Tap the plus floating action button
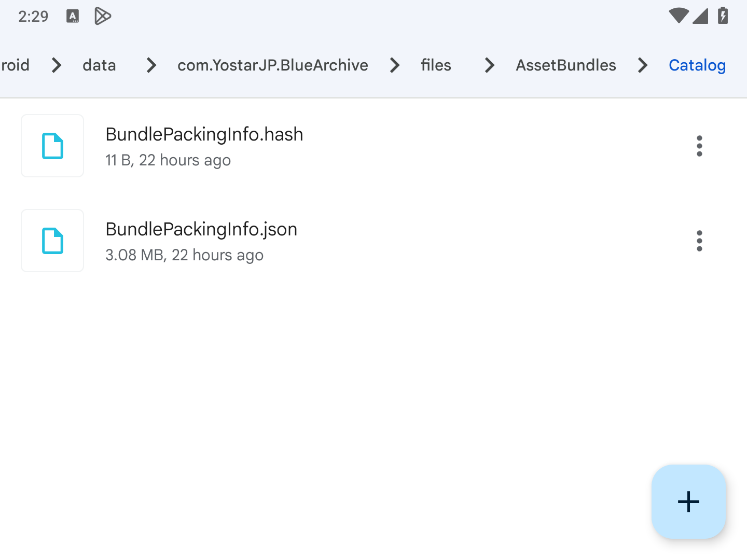 click(688, 501)
